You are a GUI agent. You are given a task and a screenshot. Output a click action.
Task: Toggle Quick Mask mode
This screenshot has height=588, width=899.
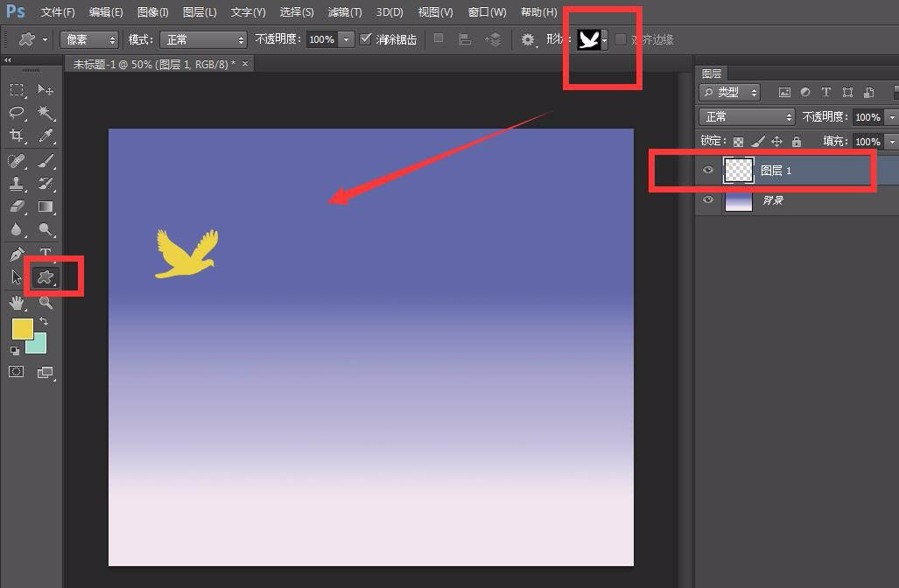tap(17, 372)
